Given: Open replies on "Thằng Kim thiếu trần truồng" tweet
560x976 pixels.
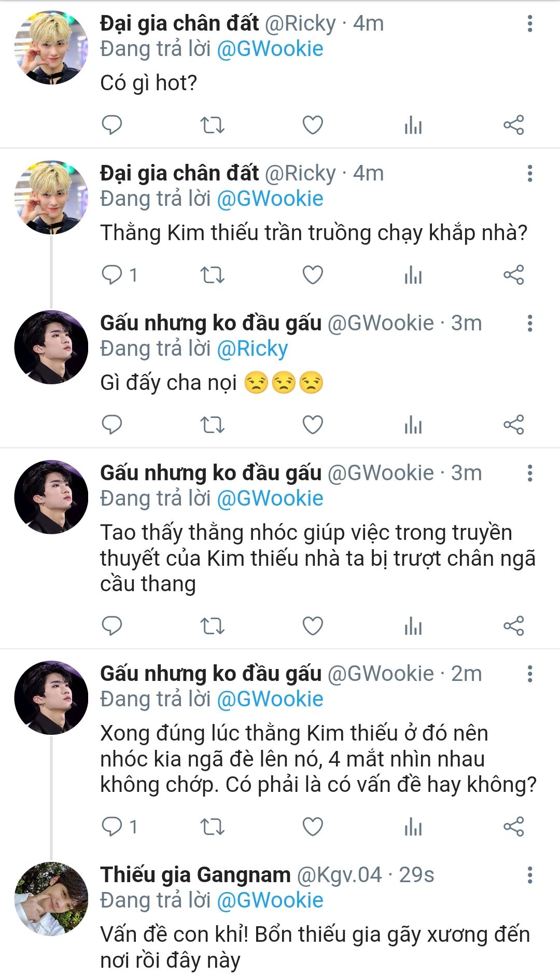Looking at the screenshot, I should (x=119, y=275).
